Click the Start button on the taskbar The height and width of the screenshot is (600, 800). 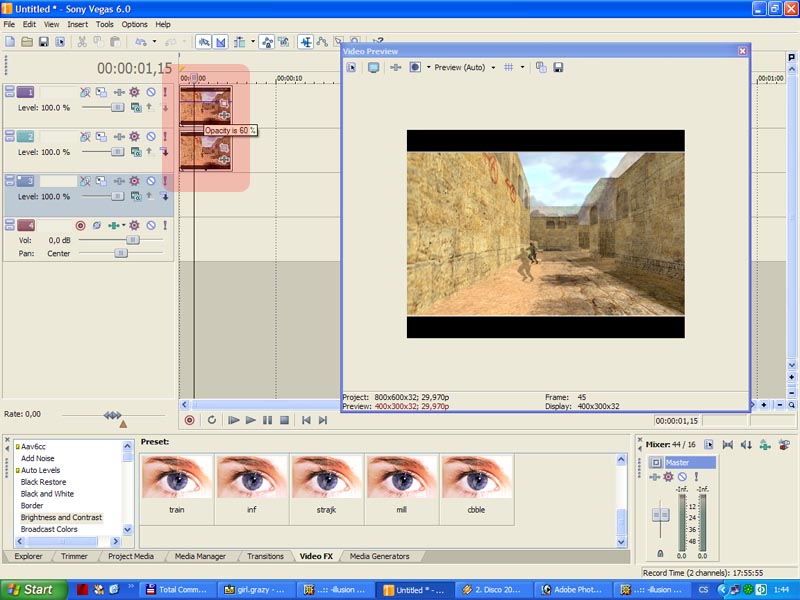tap(34, 590)
